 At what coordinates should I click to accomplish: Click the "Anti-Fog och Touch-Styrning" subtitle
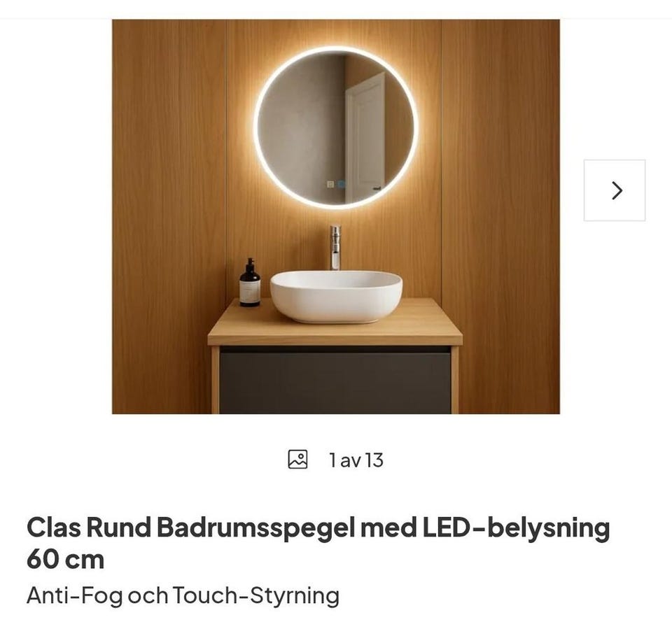pos(183,595)
